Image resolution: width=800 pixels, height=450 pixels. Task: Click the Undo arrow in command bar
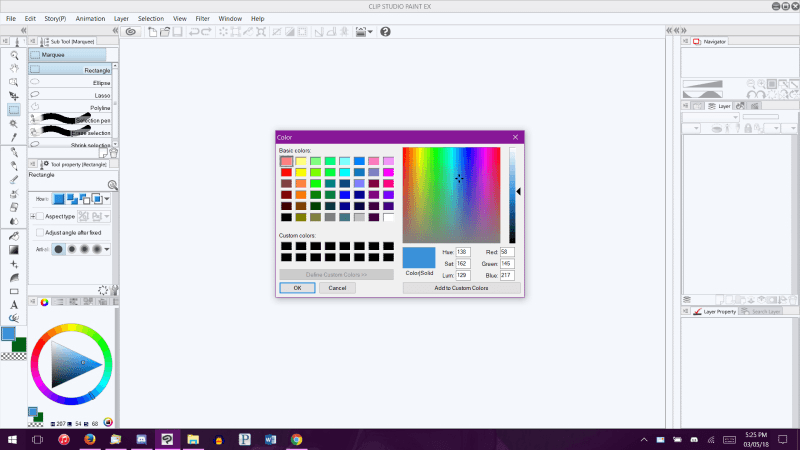[x=194, y=32]
